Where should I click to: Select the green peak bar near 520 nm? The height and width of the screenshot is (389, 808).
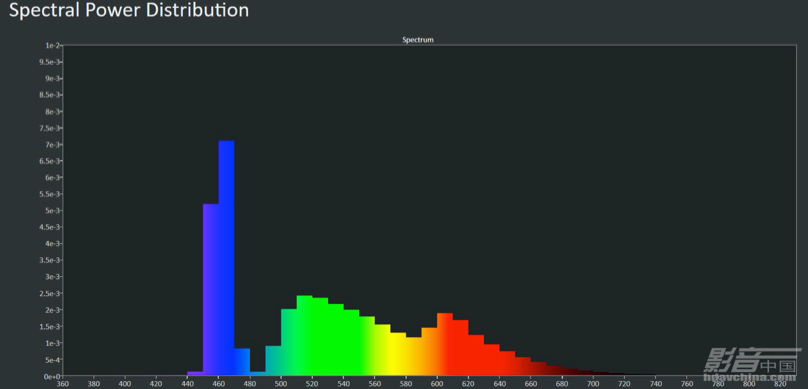[305, 335]
